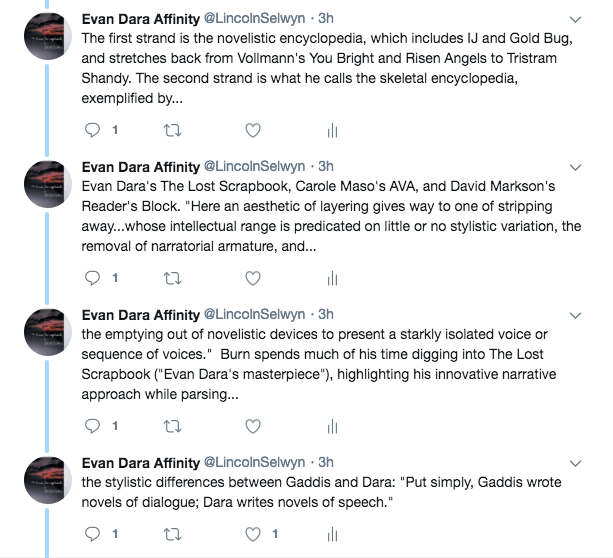Reply to the first tweet about novelistic encyclopedia
Screen dimensions: 613x558
pyautogui.click(x=92, y=130)
